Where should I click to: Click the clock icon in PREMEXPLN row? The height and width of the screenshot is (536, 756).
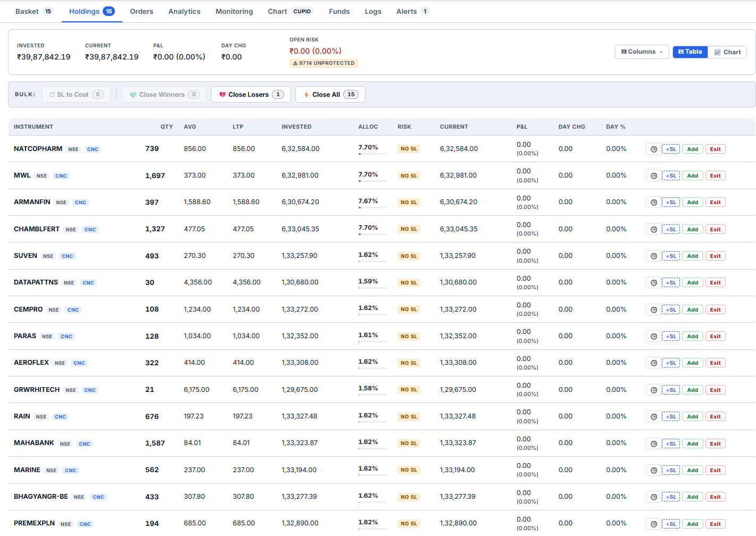point(653,524)
